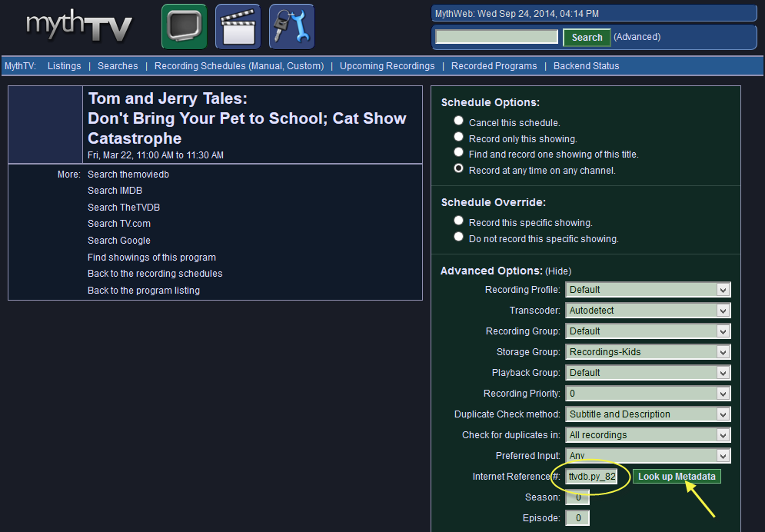Click the Fri, Mar 22 airtime text
The image size is (765, 532).
pos(155,155)
